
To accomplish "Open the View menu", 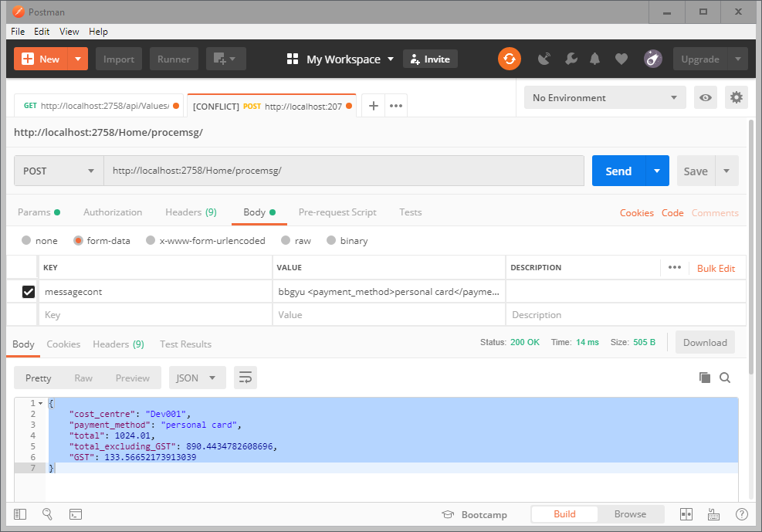I will [x=69, y=32].
